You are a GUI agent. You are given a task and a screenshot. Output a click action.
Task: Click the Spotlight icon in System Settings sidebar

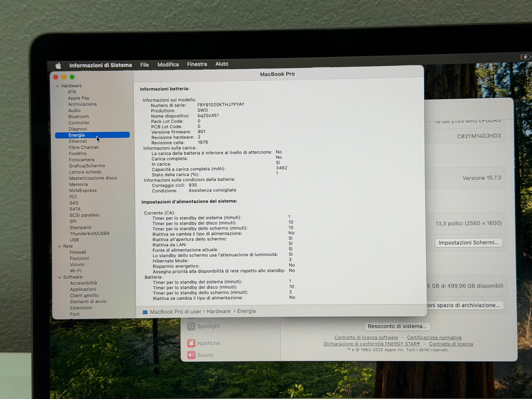tap(191, 326)
